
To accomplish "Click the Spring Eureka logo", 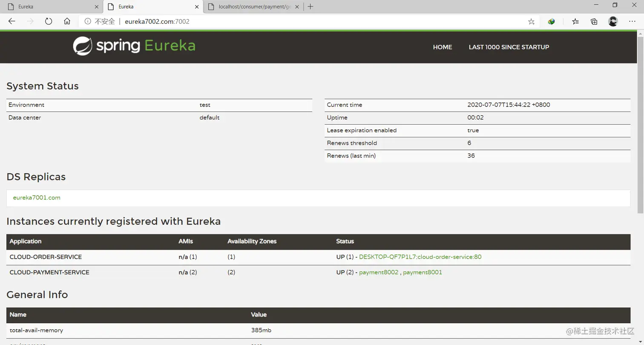I will tap(134, 46).
